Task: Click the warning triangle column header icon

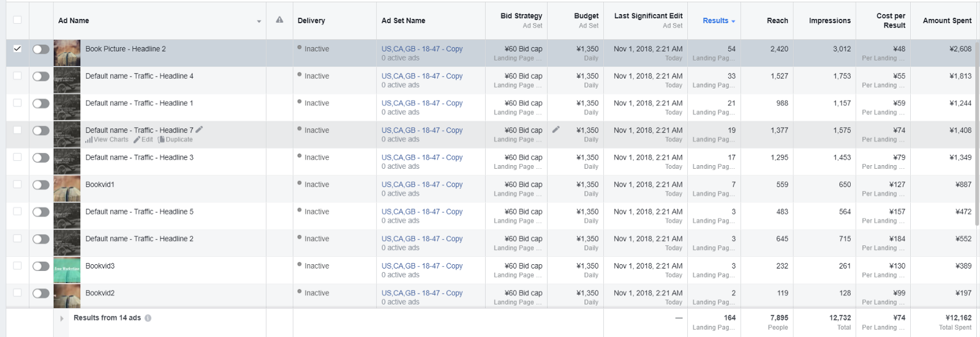Action: pos(279,20)
